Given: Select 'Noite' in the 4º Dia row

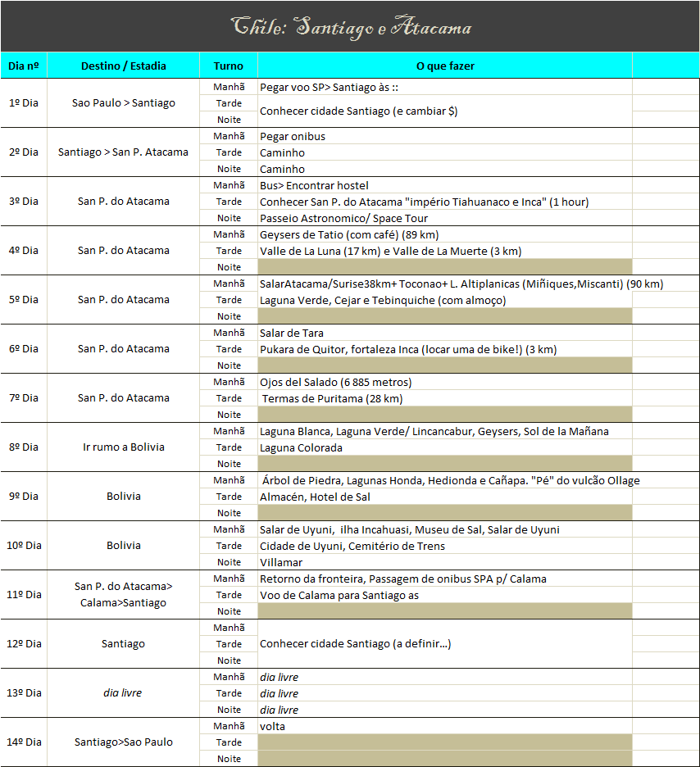Looking at the screenshot, I should click(229, 267).
